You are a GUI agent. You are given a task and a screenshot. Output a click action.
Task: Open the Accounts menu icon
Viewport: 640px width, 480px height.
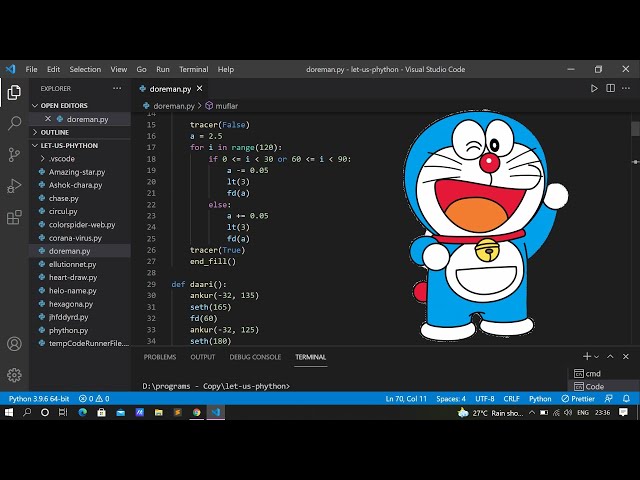[14, 344]
